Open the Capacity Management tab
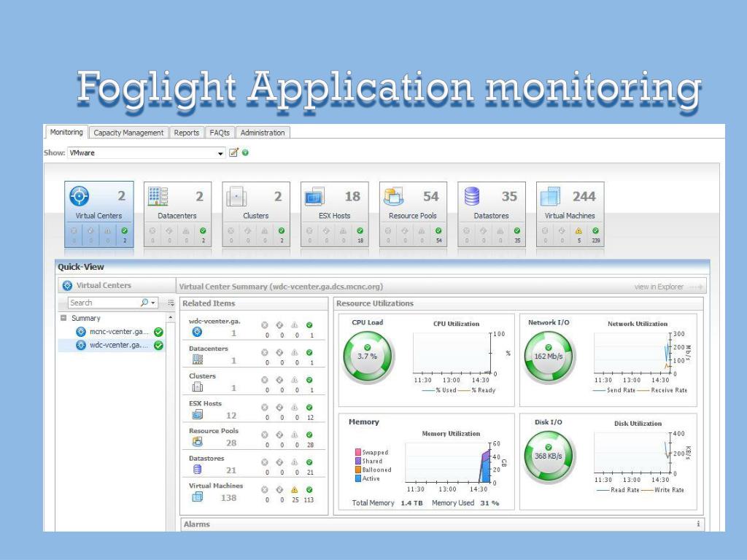 coord(128,133)
